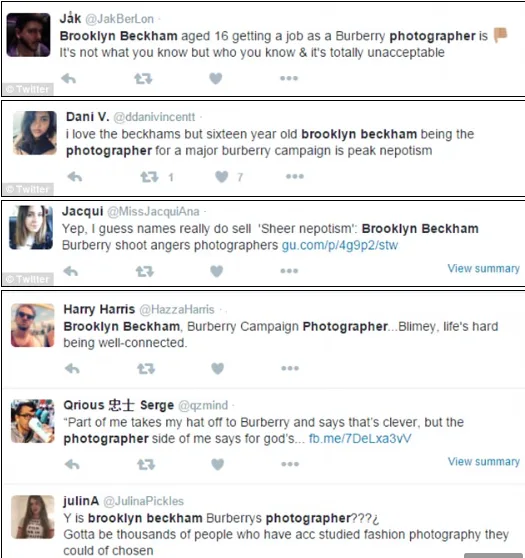Reply to Qrious Serge's tweet
The image size is (525, 558).
pyautogui.click(x=72, y=464)
